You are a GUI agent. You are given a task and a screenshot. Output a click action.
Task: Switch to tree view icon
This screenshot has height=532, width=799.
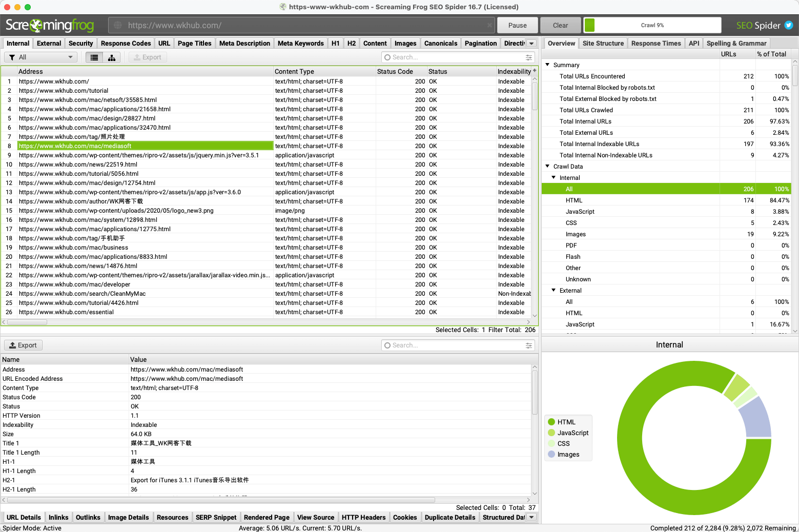click(x=112, y=57)
